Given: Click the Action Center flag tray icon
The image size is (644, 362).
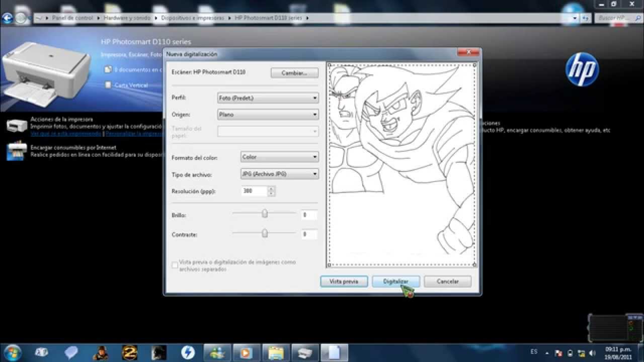Looking at the screenshot, I should pos(558,352).
